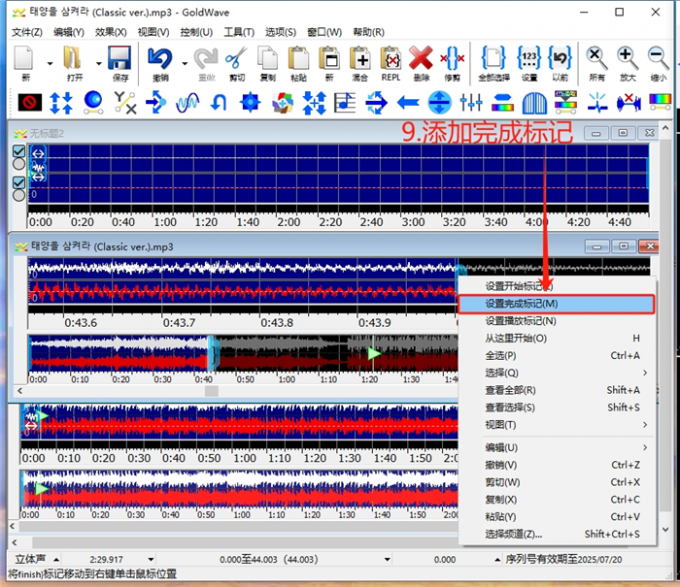
Task: Toggle the upper channel checkbox in 无标题2 window
Action: pos(19,151)
